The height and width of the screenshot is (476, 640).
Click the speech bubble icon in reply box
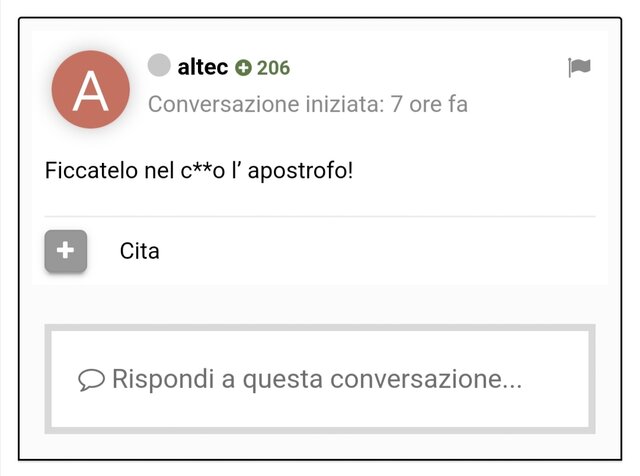click(91, 380)
